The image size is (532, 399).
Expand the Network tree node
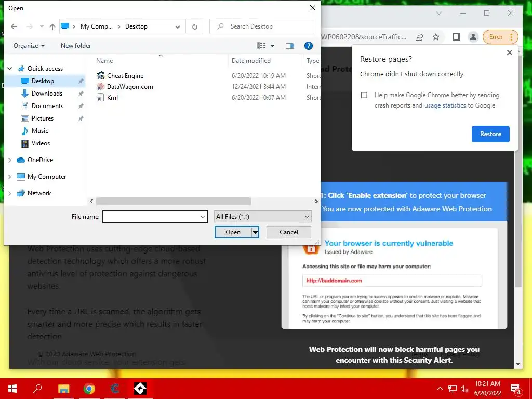[10, 193]
